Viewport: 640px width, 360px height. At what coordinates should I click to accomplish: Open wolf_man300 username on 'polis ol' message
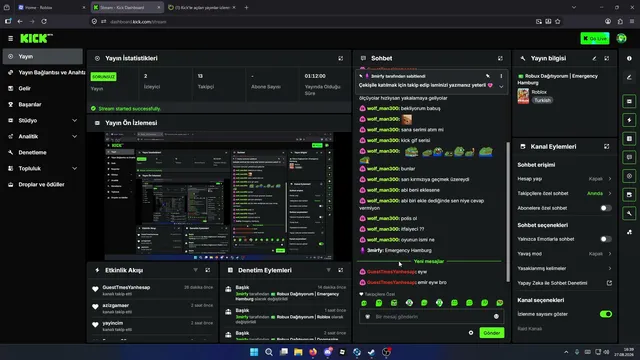pyautogui.click(x=383, y=218)
